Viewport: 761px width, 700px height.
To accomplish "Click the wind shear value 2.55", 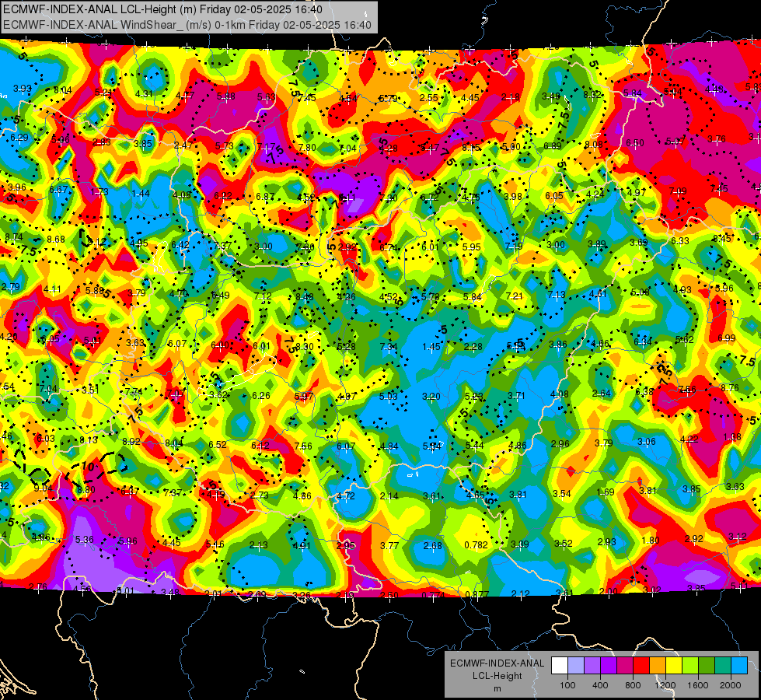I will (x=428, y=98).
